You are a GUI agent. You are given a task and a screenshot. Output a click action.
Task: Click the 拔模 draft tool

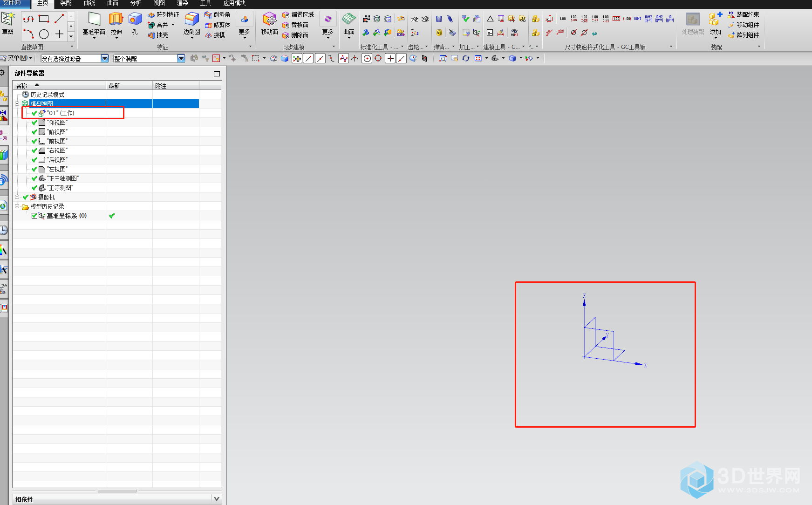tap(215, 35)
